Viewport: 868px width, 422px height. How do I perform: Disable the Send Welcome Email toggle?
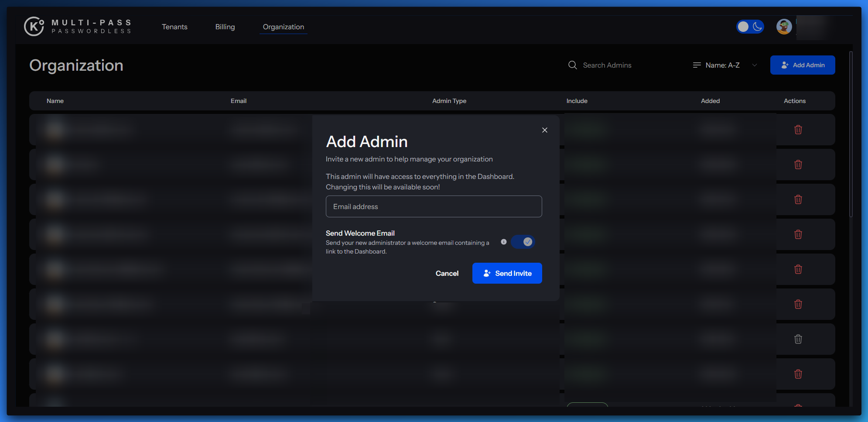[523, 242]
